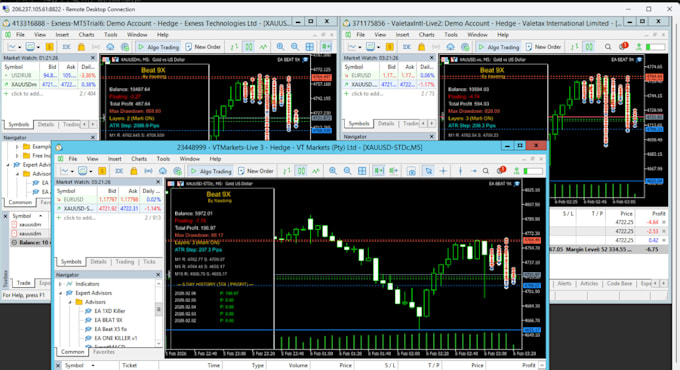This screenshot has width=680, height=370.
Task: Switch VT Markets chart to line chart
Action: click(x=316, y=171)
